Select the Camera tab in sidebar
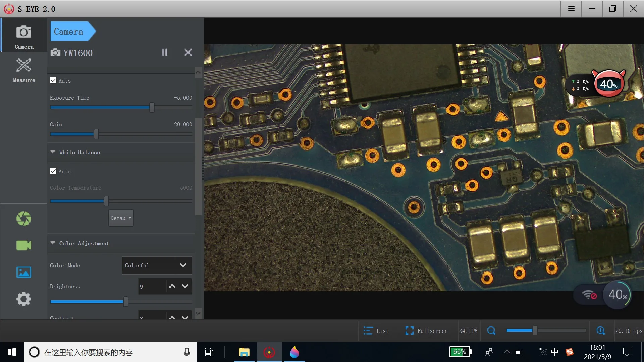This screenshot has width=644, height=362. point(24,36)
